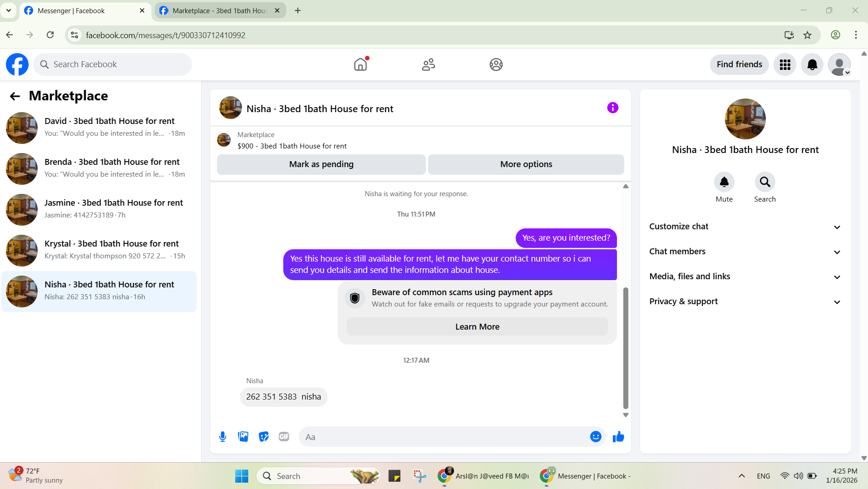
Task: Open the Friends icon in top navigation
Action: (x=428, y=64)
